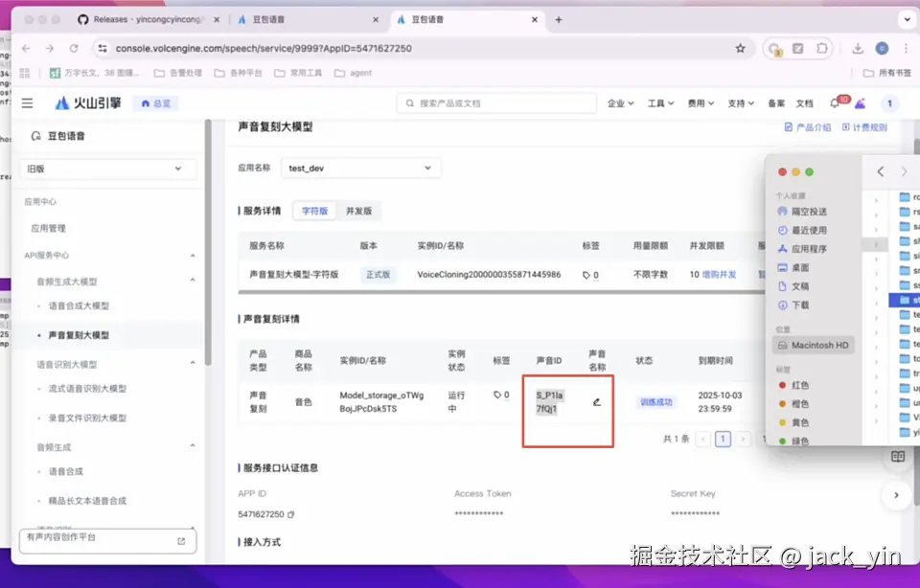The image size is (920, 588).
Task: Open the 费用 dropdown menu
Action: point(701,103)
